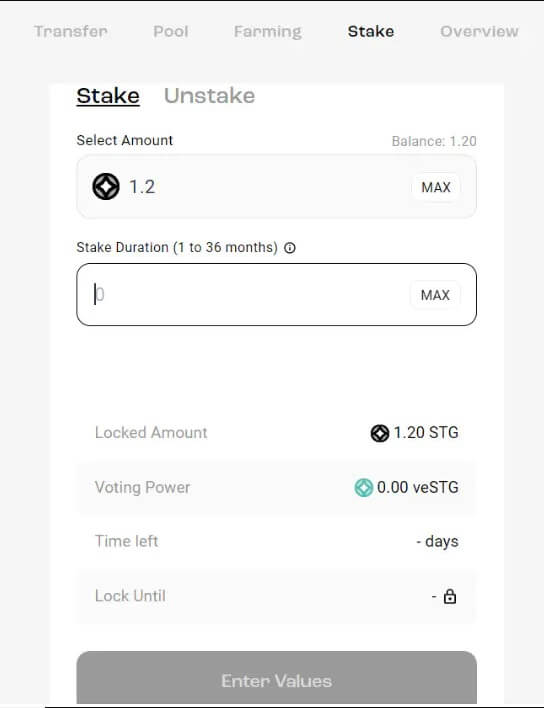Viewport: 544px width, 708px height.
Task: Select the underlined Stake sub-tab
Action: [108, 96]
